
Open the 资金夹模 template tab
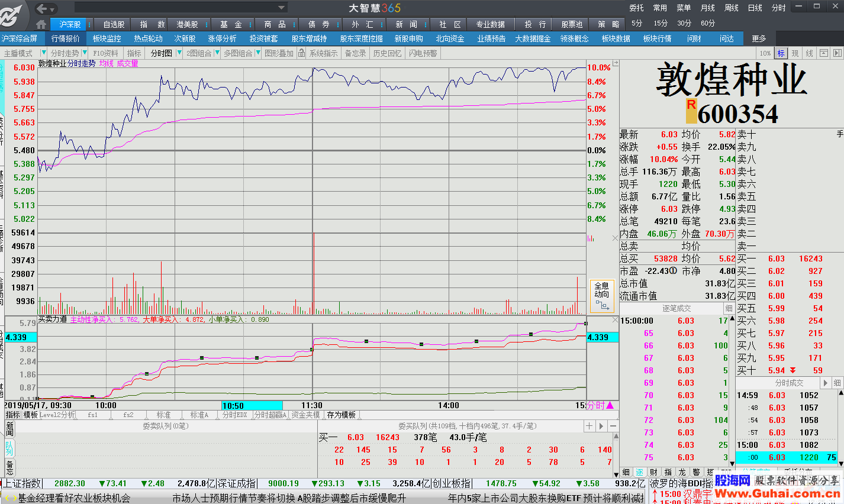tap(305, 415)
